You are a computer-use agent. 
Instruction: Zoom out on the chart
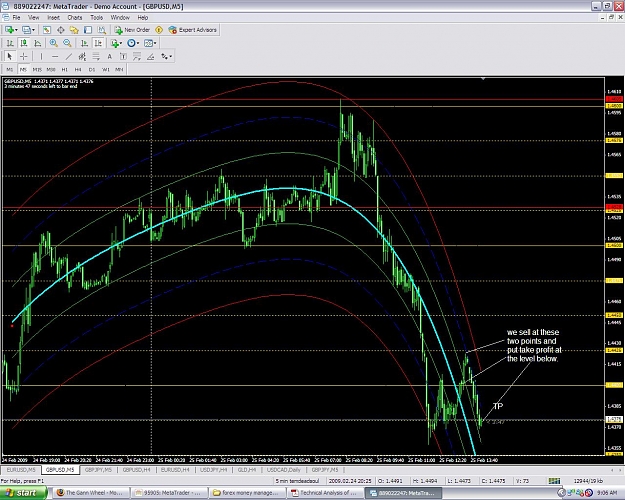pos(67,43)
